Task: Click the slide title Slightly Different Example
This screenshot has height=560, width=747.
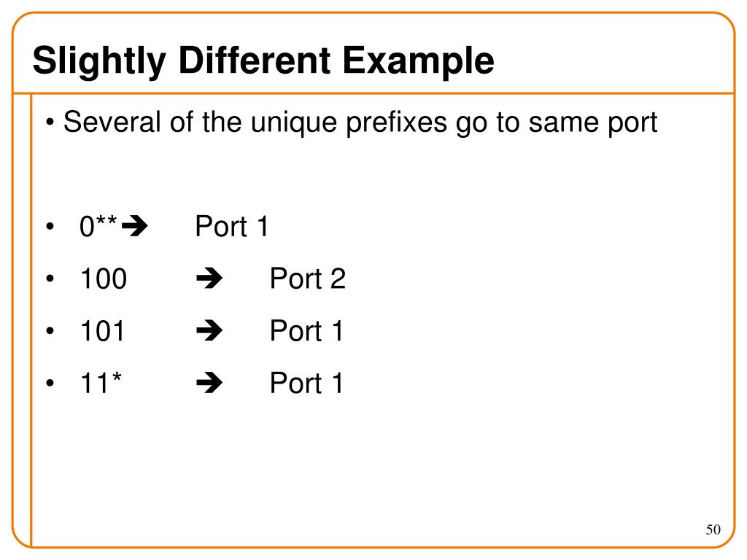Action: (263, 61)
